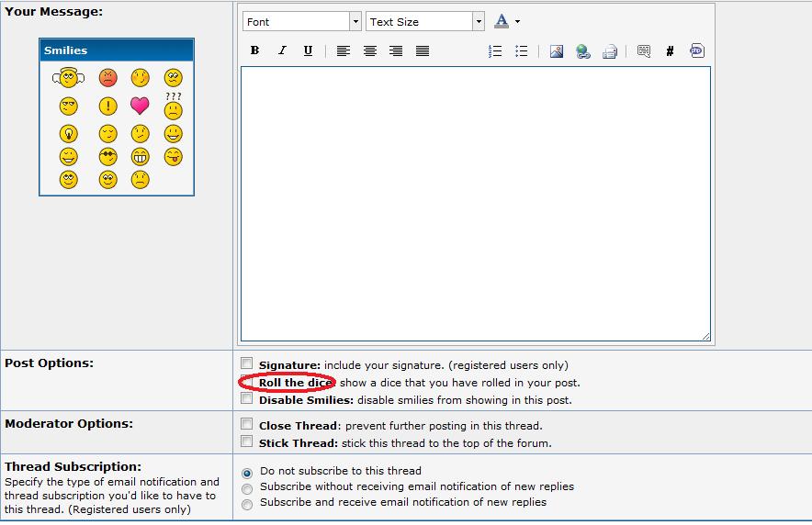Insert a hyperlink with globe icon

[x=582, y=51]
